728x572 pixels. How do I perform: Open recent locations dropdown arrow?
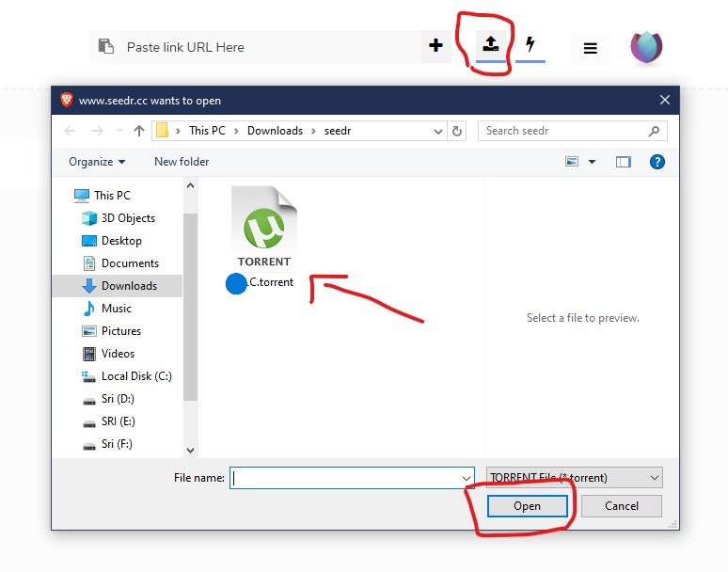(x=119, y=131)
